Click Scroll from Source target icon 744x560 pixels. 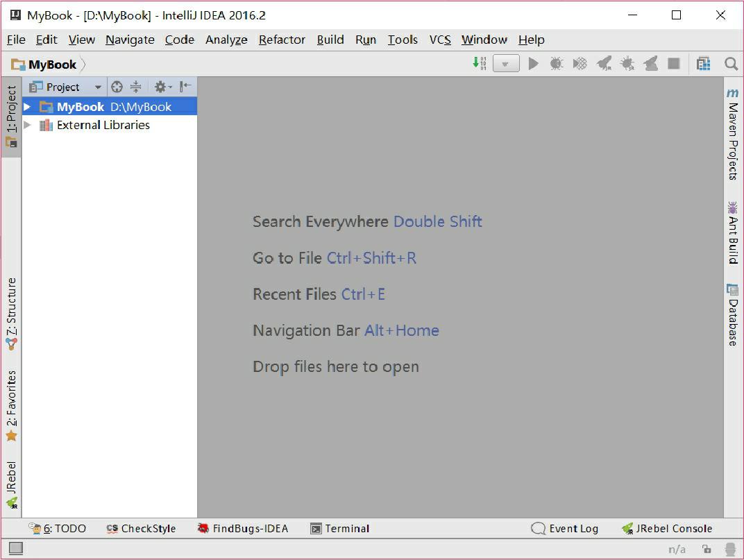[117, 87]
